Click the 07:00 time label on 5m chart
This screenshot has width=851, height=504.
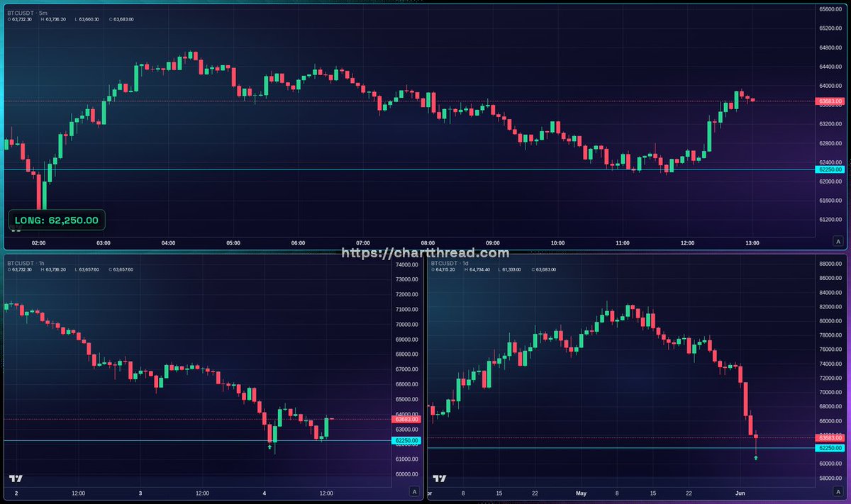[363, 242]
